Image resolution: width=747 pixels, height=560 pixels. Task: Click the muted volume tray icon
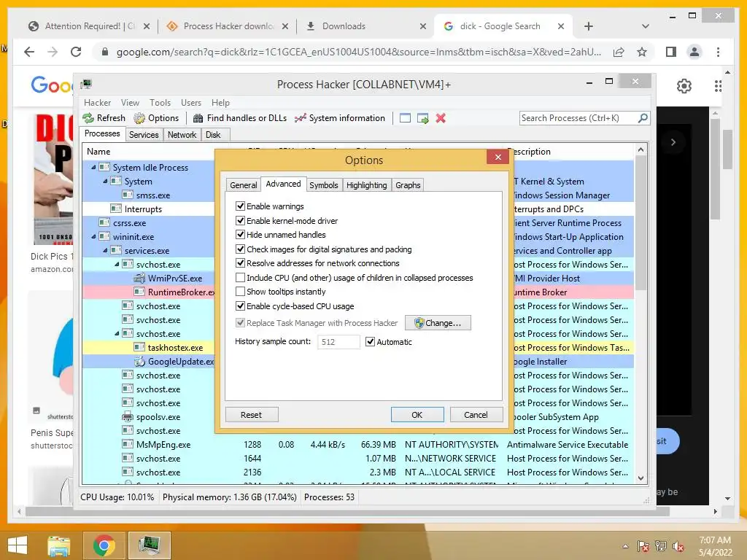678,546
